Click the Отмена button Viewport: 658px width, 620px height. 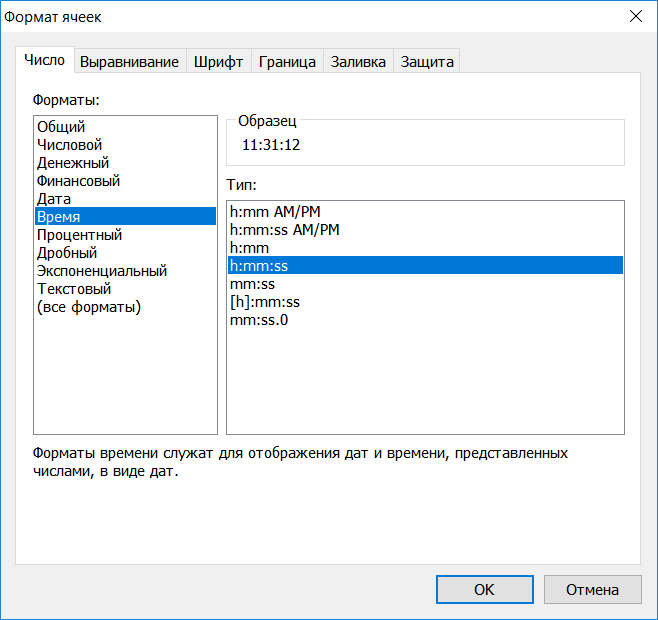593,589
